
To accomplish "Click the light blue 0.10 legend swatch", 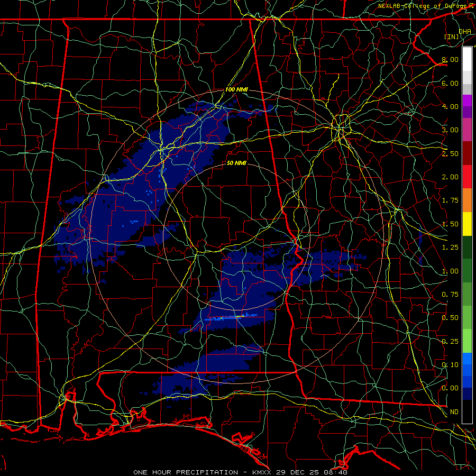I will (467, 359).
